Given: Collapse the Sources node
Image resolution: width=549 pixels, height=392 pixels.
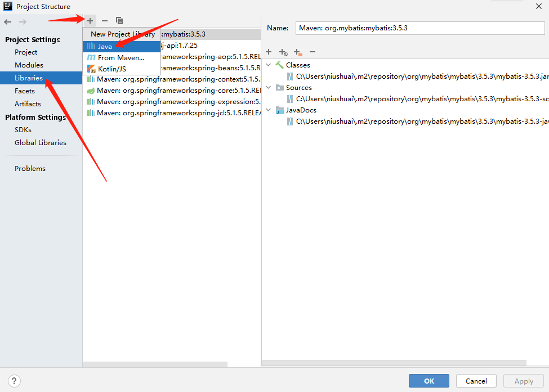Looking at the screenshot, I should [x=269, y=87].
